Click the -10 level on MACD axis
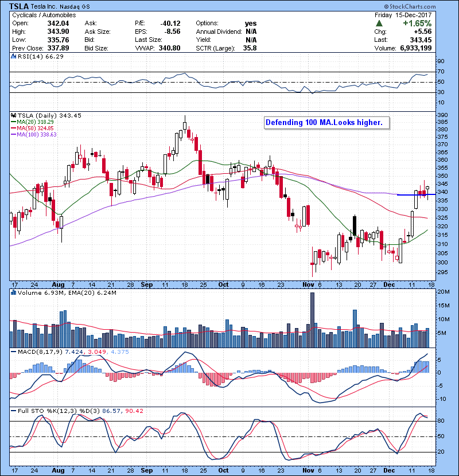This screenshot has width=459, height=476. (441, 399)
